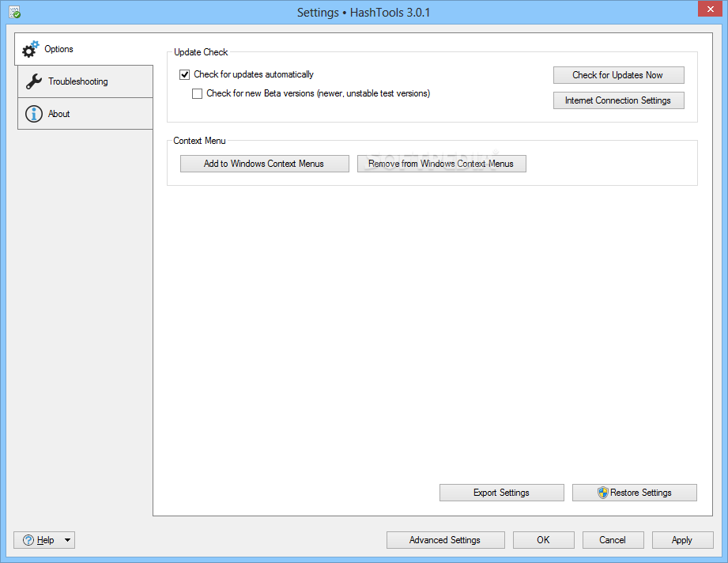
Task: Click the Export Settings button
Action: pyautogui.click(x=502, y=493)
